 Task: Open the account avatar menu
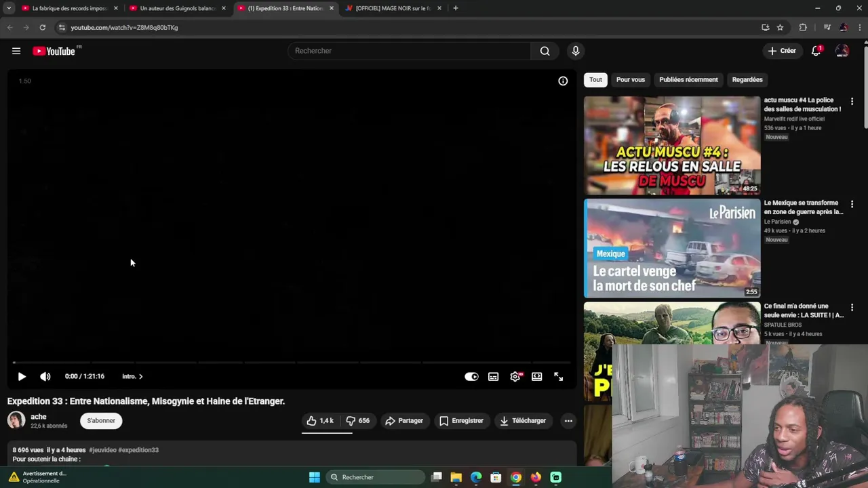coord(842,51)
